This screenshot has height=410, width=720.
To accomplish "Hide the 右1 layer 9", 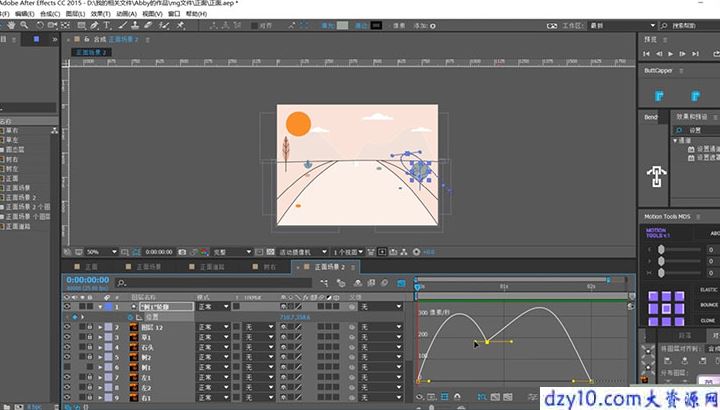I will pos(68,398).
